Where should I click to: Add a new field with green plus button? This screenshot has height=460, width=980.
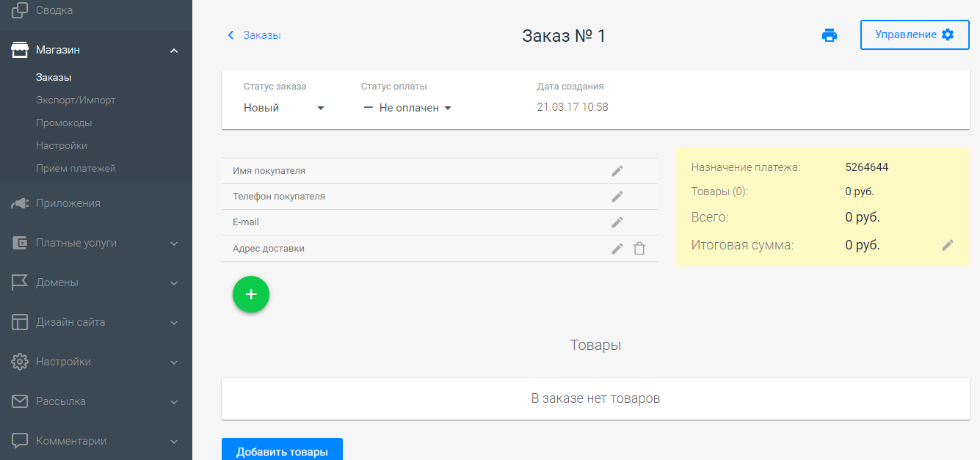[251, 294]
